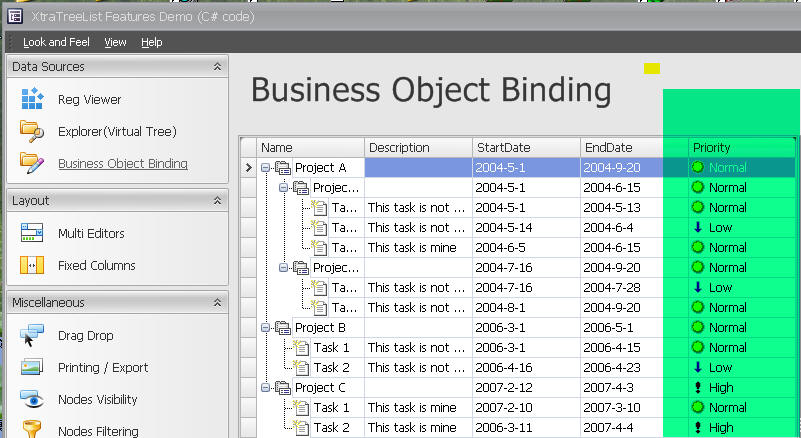Select the Project B name cell

click(x=328, y=328)
